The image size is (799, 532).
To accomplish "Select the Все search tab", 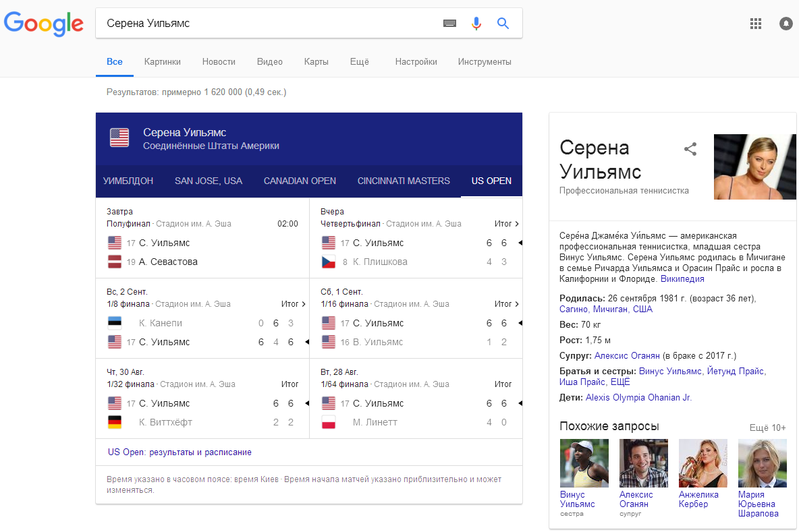I will pos(115,61).
